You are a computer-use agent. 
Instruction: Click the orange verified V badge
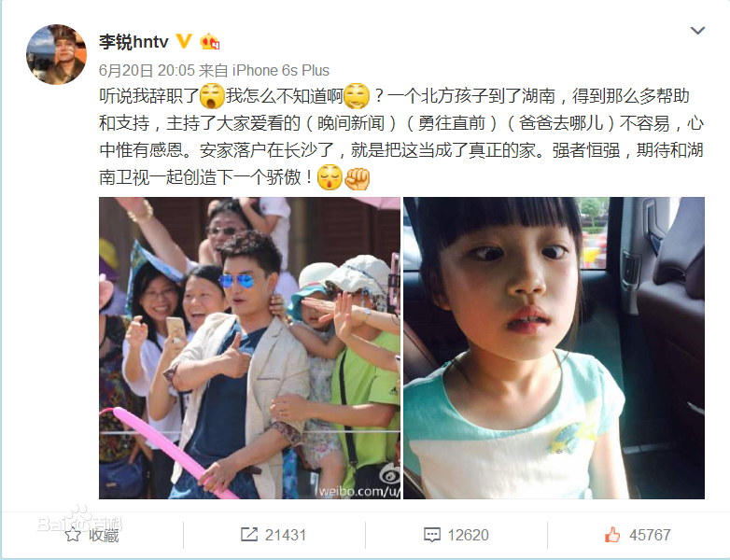click(184, 41)
